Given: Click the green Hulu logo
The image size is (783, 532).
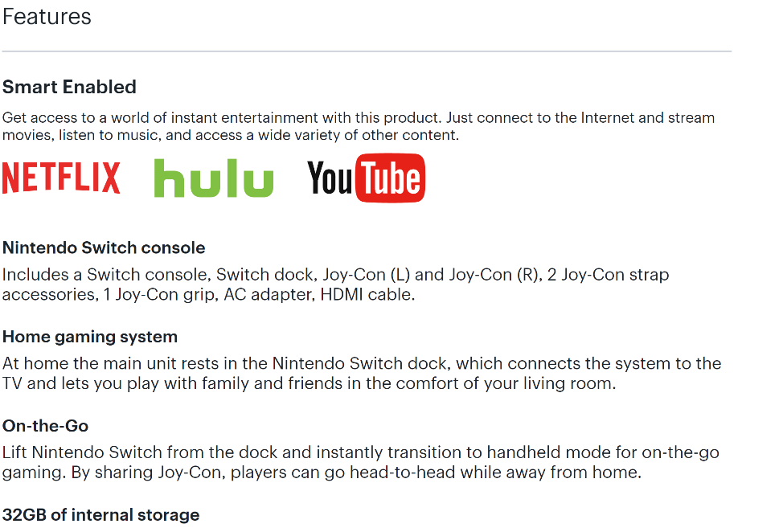Looking at the screenshot, I should coord(213,178).
